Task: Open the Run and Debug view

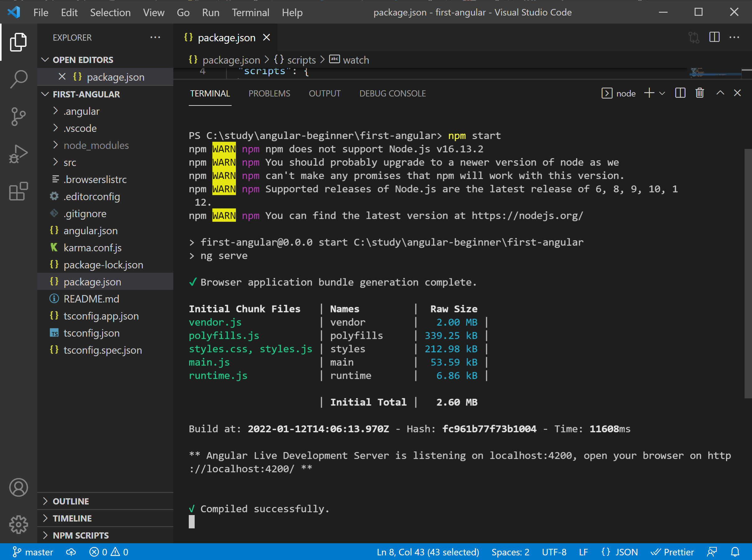Action: coord(19,154)
